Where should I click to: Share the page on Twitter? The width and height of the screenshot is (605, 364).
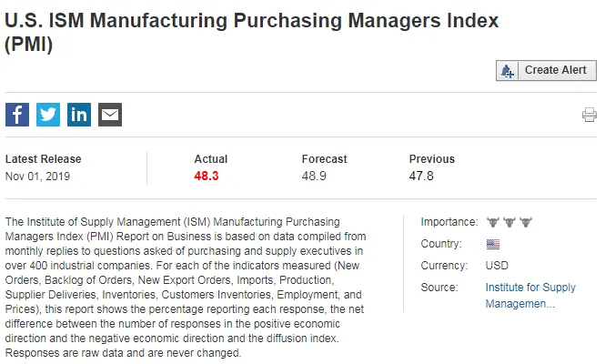tap(48, 115)
